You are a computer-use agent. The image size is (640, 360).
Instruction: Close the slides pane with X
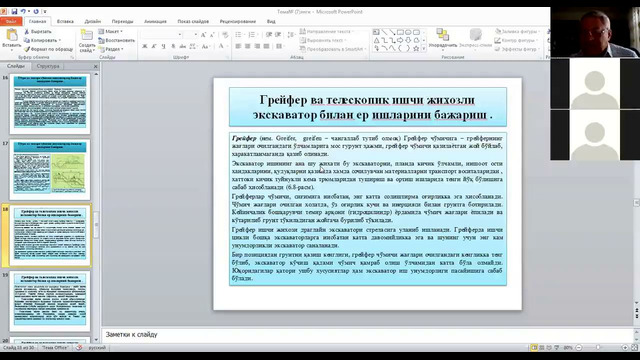click(96, 66)
